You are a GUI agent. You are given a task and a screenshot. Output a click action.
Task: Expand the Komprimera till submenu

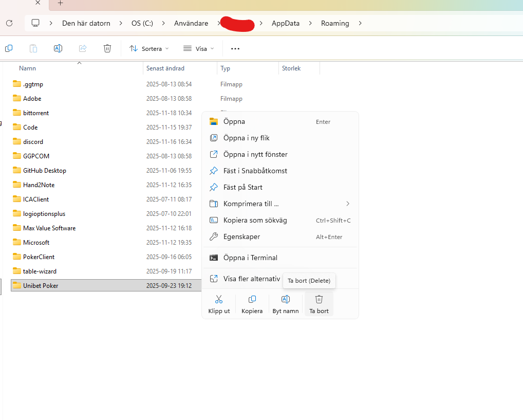(347, 204)
